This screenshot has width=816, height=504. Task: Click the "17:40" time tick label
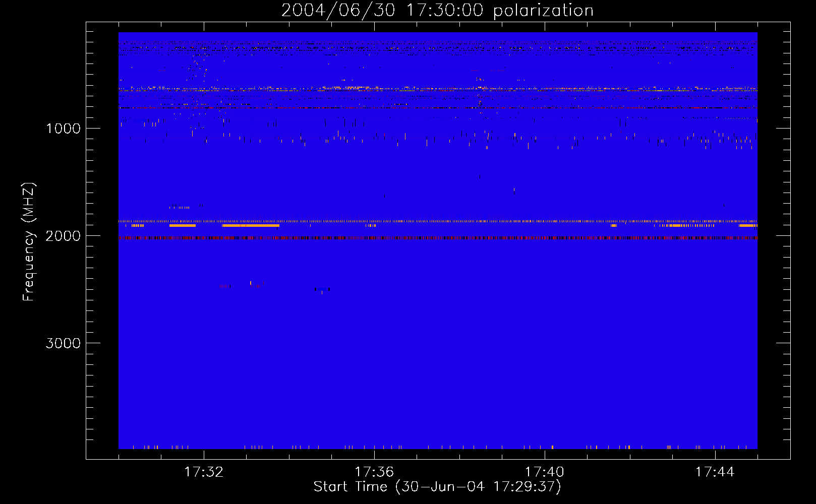coord(545,472)
